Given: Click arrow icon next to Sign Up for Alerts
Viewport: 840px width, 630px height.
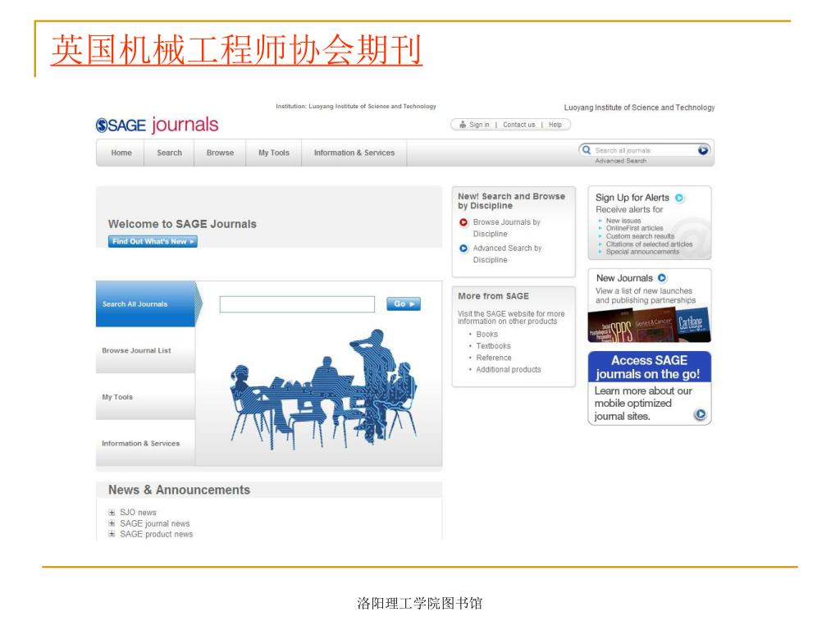Looking at the screenshot, I should 679,198.
